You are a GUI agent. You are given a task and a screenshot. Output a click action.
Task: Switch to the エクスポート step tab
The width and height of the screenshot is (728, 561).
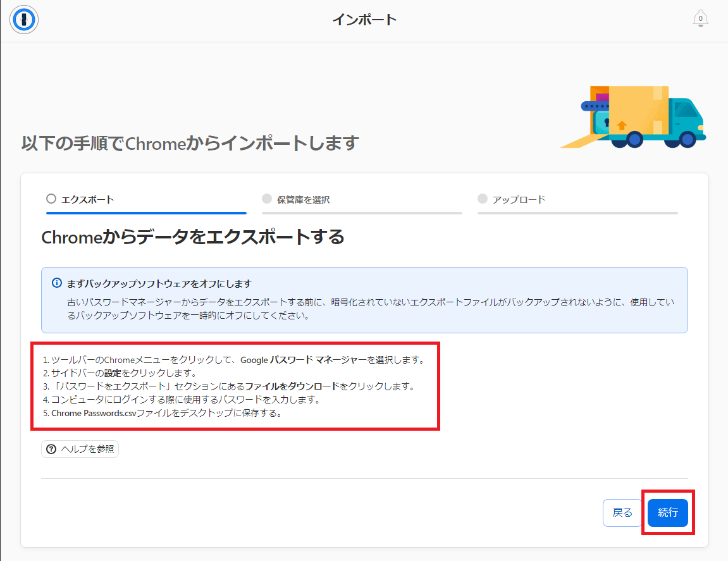click(146, 202)
